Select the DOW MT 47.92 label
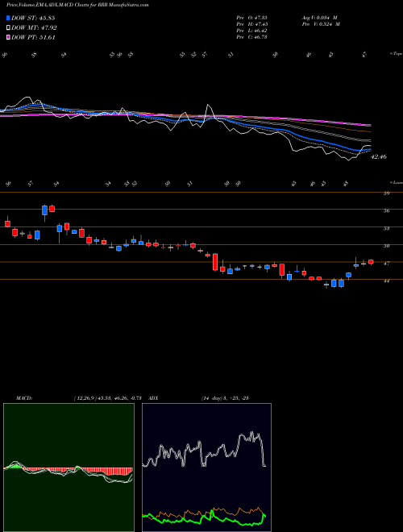The image size is (403, 532). pyautogui.click(x=34, y=28)
